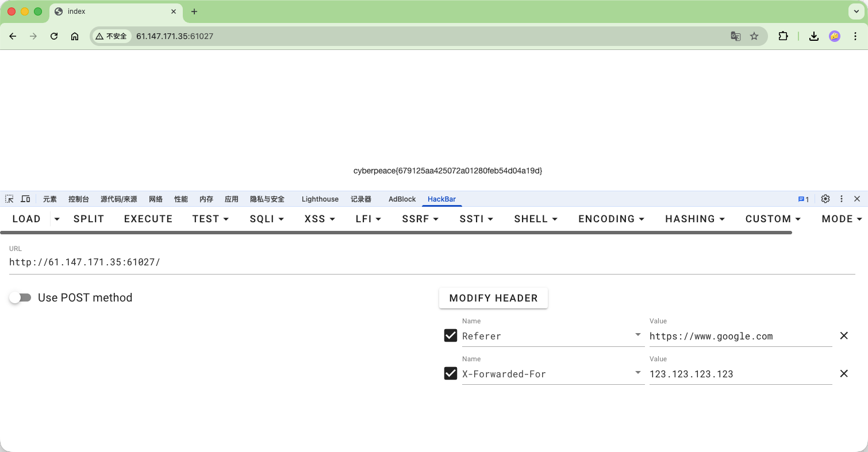Enable the Use POST method switch
The height and width of the screenshot is (452, 868).
click(20, 298)
